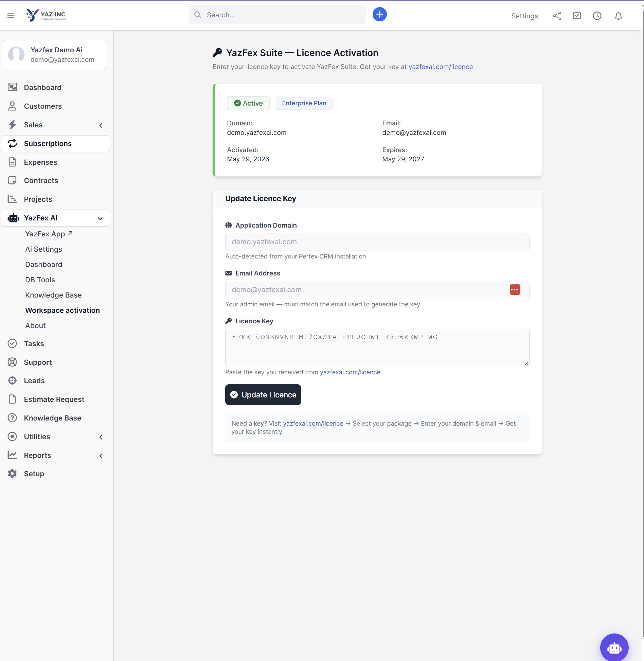
Task: Focus the top Search field
Action: pos(277,15)
